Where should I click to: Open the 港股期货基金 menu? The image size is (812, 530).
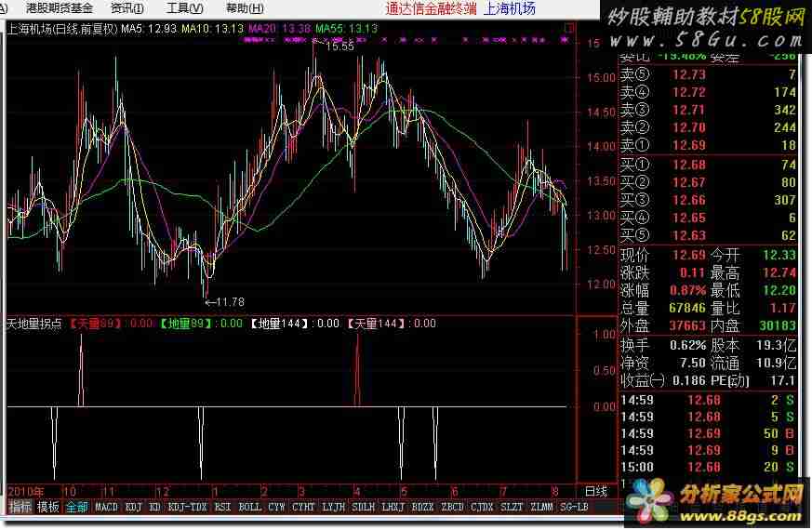tap(59, 8)
